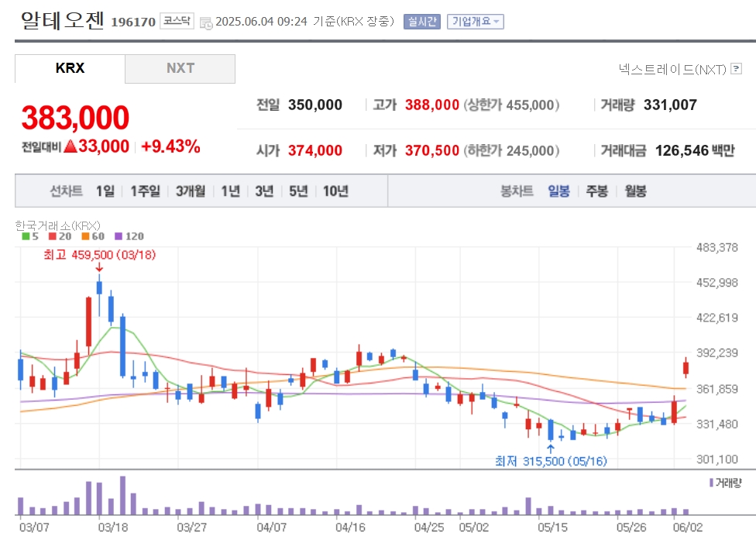The width and height of the screenshot is (756, 557).
Task: Select the 1일 line chart period
Action: point(105,191)
